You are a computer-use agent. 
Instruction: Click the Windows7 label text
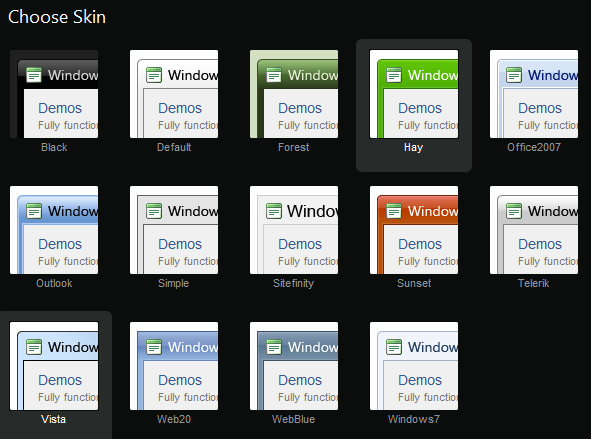point(414,419)
